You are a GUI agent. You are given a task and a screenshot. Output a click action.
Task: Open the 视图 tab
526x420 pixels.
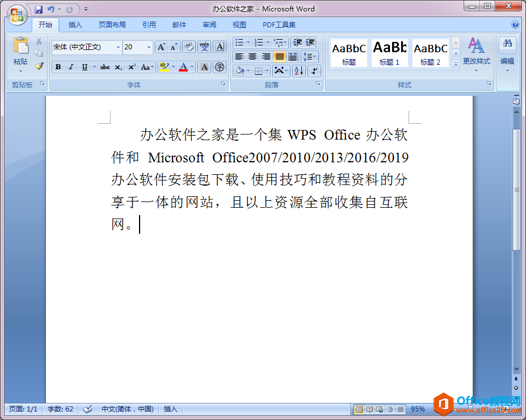coord(239,24)
